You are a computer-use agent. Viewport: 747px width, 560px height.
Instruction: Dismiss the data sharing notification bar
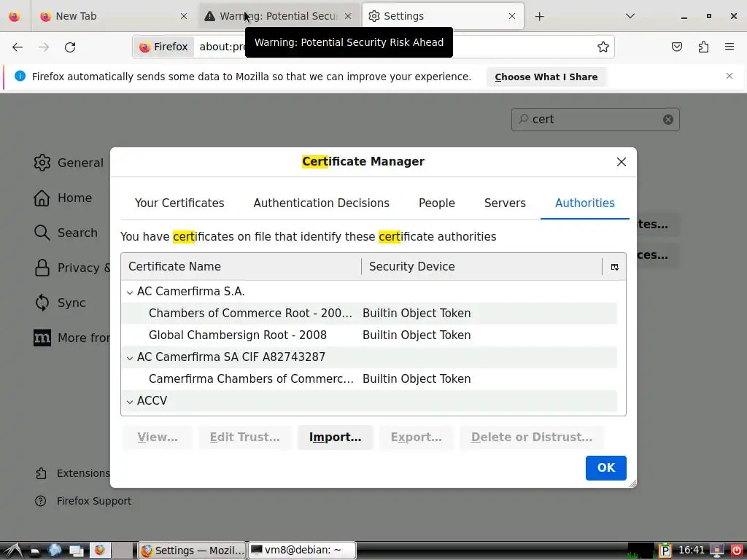coord(729,76)
